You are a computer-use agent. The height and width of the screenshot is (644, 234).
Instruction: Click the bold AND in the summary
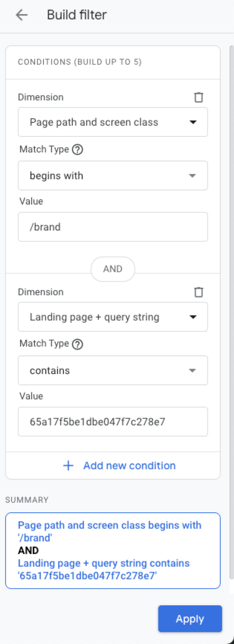coord(29,550)
